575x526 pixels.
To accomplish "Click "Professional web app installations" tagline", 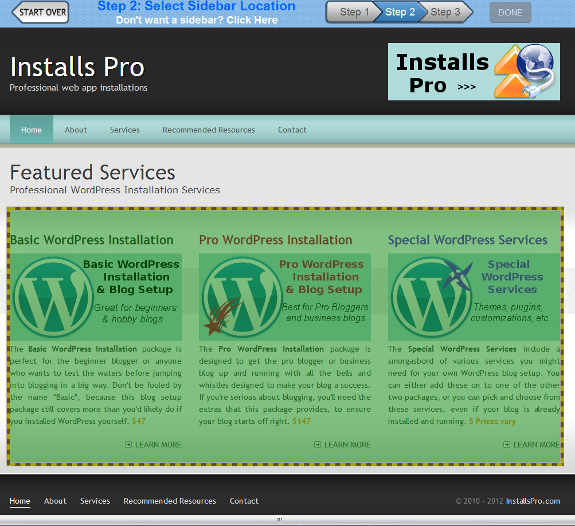I will click(x=78, y=88).
